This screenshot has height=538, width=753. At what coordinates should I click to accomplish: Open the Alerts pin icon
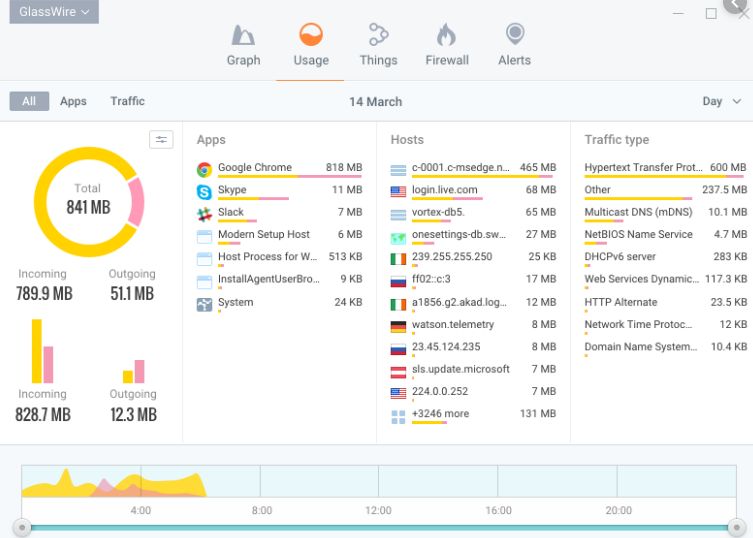tap(514, 34)
